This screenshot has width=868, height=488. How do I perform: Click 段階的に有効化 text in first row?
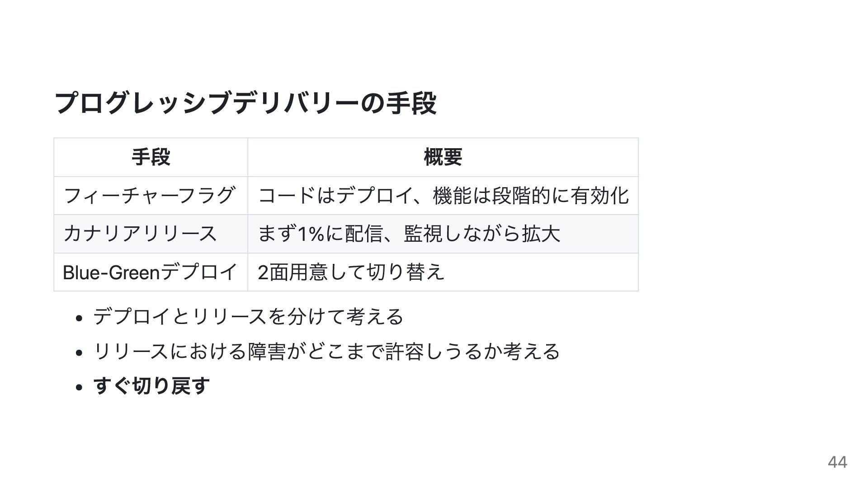click(x=561, y=196)
